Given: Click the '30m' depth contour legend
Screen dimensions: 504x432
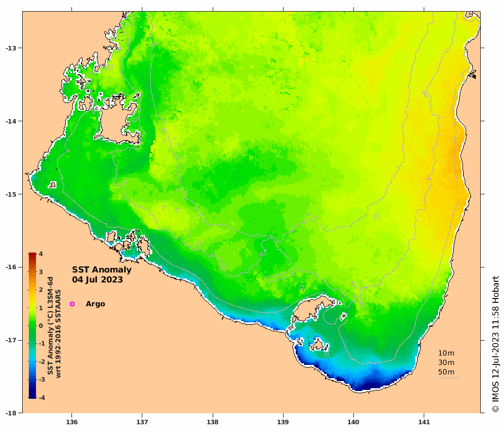Looking at the screenshot, I should 446,363.
